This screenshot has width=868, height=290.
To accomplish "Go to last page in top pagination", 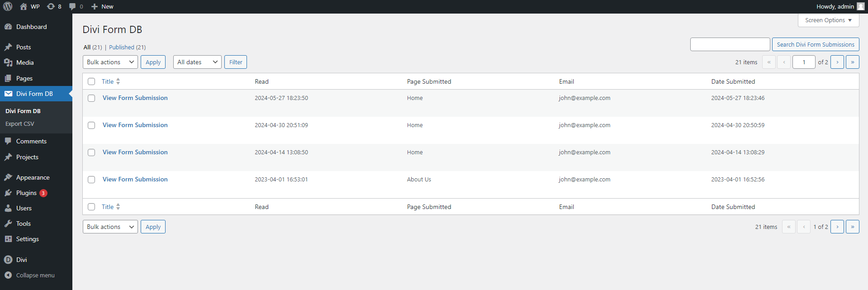I will (853, 62).
